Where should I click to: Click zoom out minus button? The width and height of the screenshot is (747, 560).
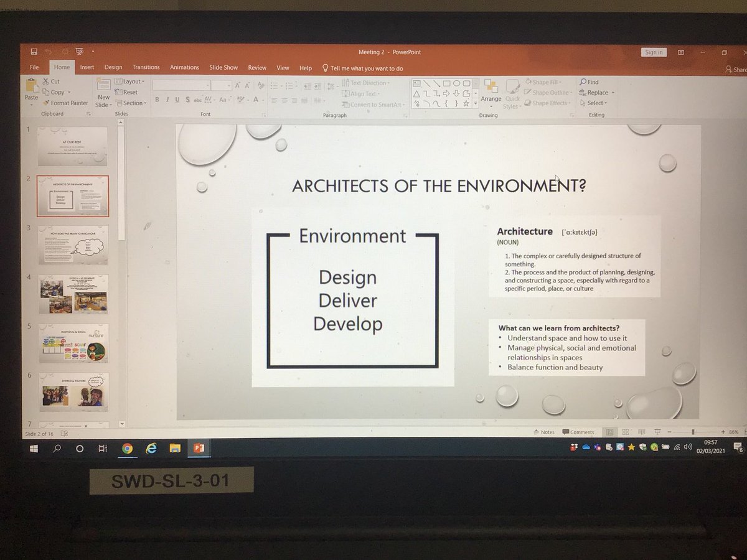click(669, 432)
